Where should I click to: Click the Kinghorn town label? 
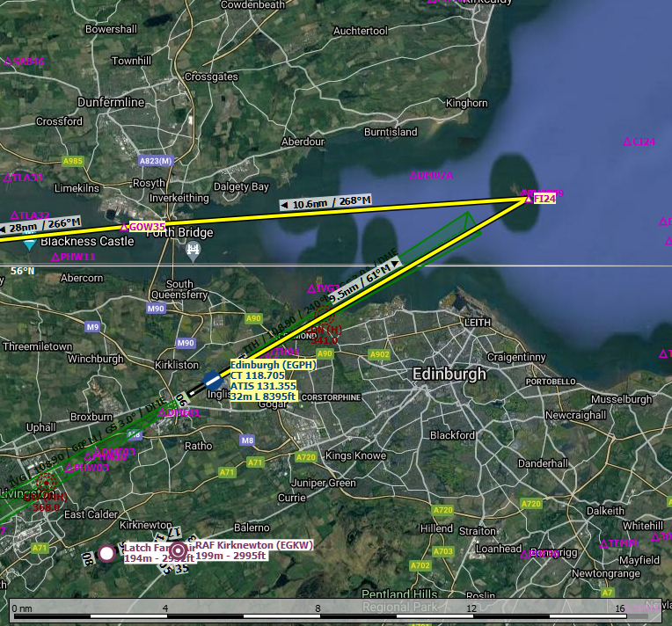(467, 103)
